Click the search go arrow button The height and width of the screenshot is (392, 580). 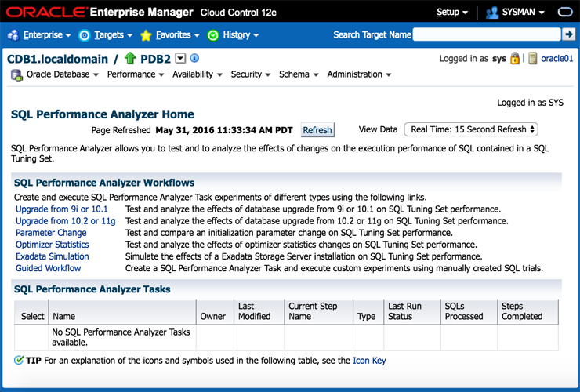(x=569, y=34)
